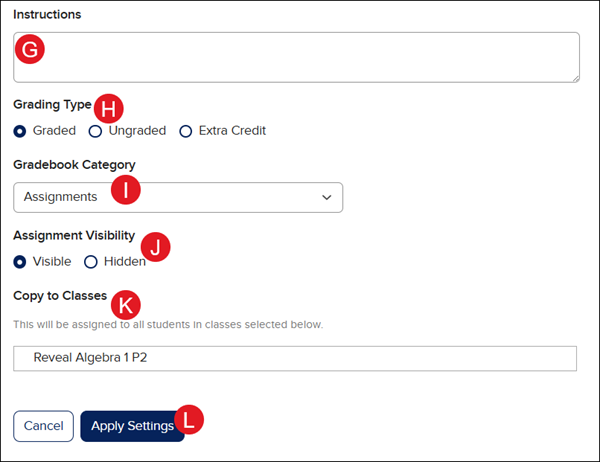Choose the Ungraded grading type
The width and height of the screenshot is (600, 462).
tap(96, 131)
